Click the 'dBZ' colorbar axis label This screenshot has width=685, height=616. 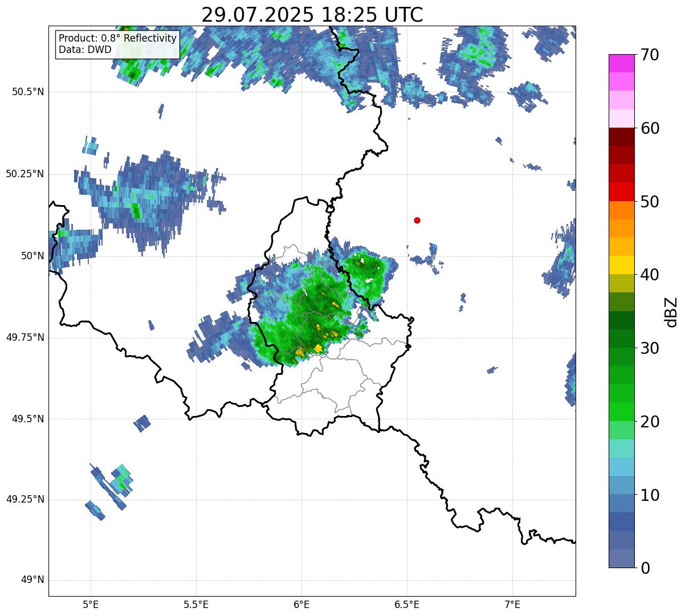point(672,312)
